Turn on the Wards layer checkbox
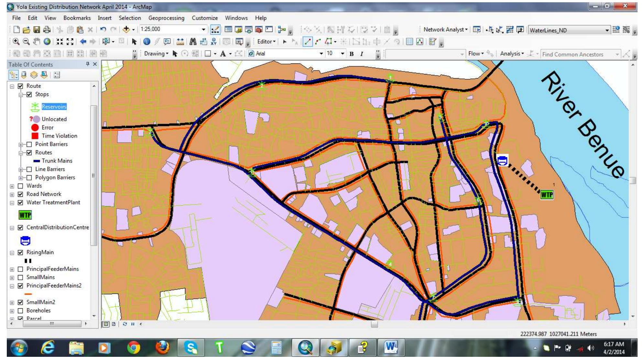The image size is (644, 362). coord(20,186)
